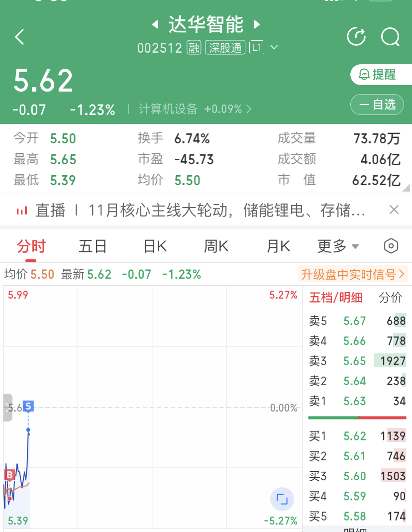The image size is (412, 532).
Task: Select 买5 row at 5.58
Action: 357,516
